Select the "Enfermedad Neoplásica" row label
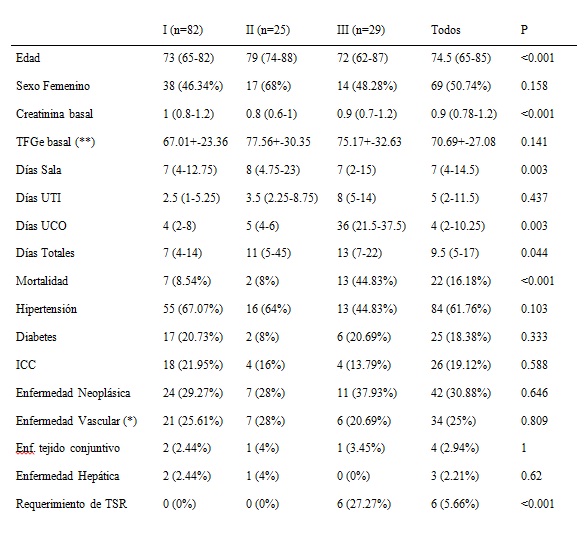587x541 pixels. click(73, 393)
